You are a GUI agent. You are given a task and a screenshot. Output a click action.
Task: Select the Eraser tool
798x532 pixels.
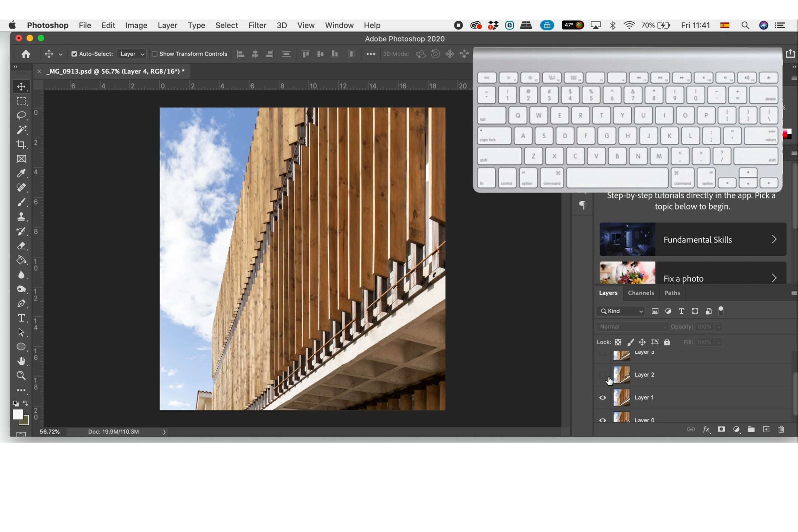pos(21,246)
